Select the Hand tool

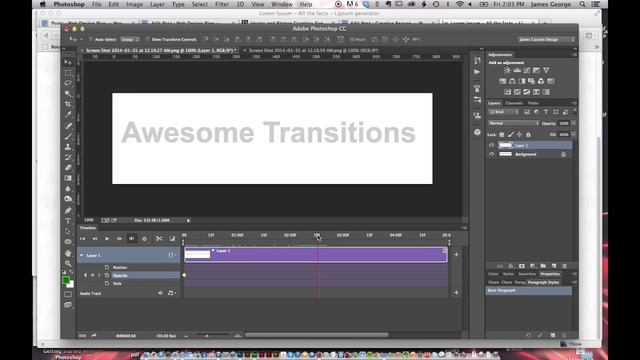point(68,253)
